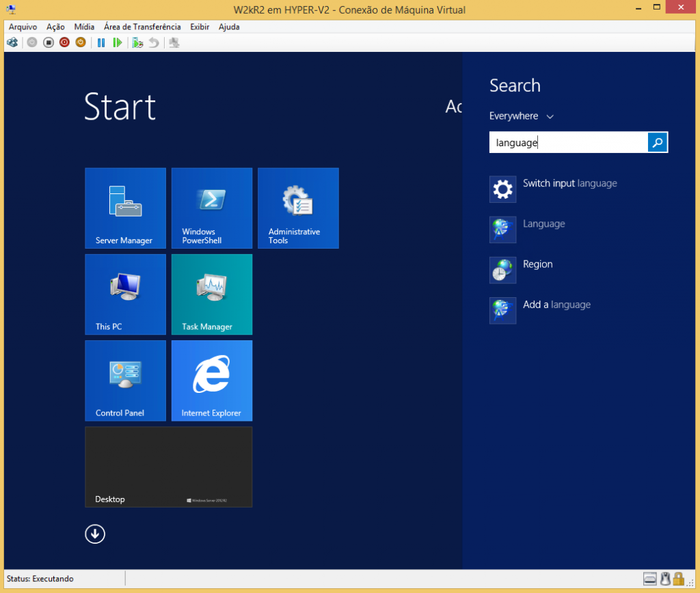Pause the virtual machine
This screenshot has width=700, height=593.
click(101, 43)
